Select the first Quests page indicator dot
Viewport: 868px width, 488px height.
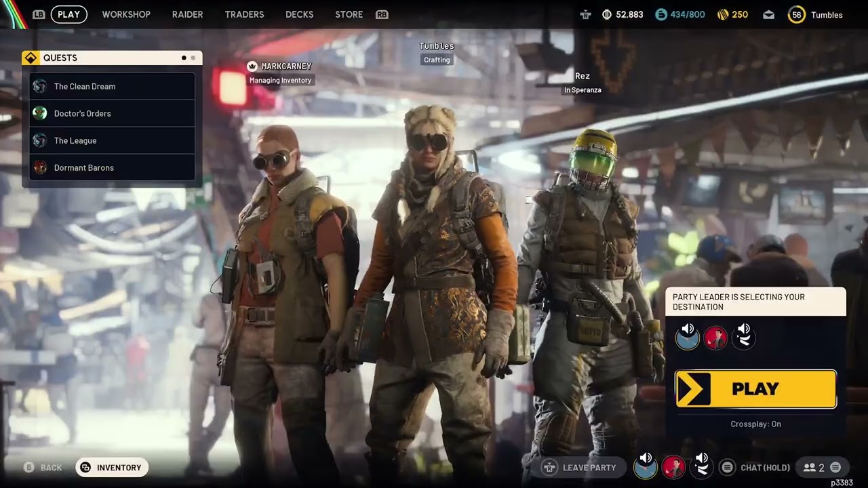[184, 58]
